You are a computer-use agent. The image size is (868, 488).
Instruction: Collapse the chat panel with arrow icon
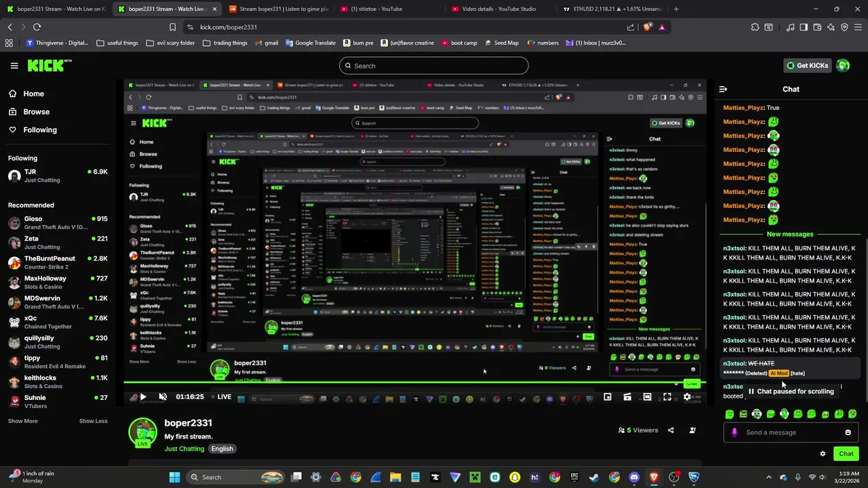[x=723, y=89]
